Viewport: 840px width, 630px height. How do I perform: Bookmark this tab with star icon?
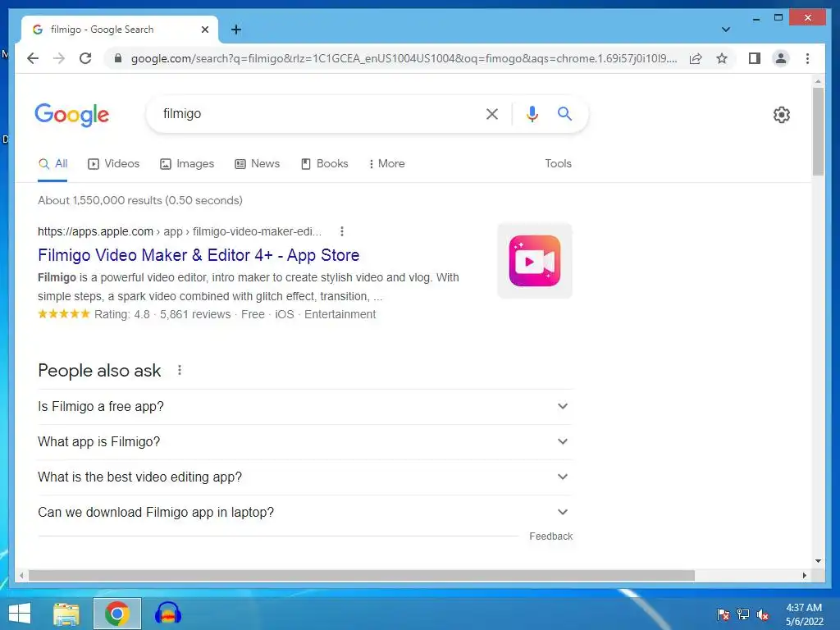(722, 58)
